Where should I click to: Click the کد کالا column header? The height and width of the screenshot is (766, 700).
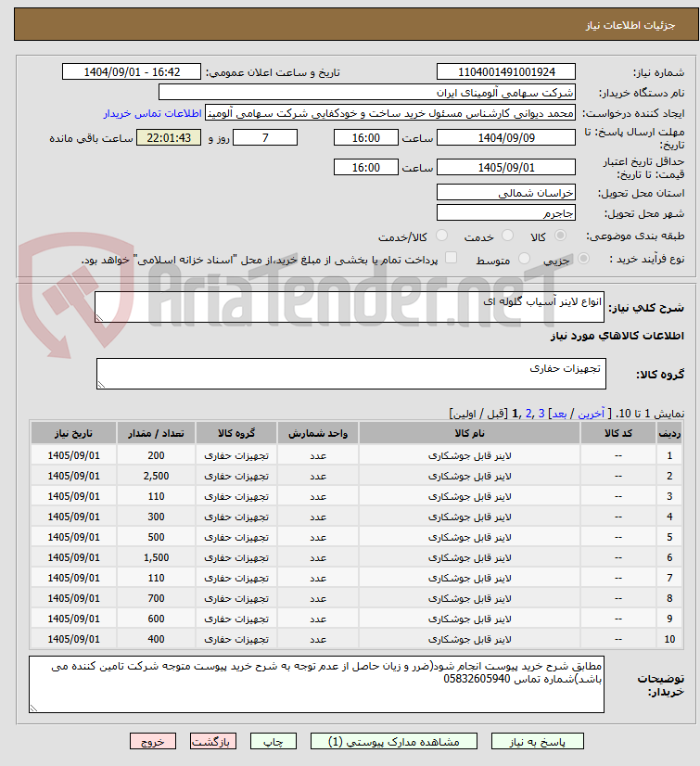(x=618, y=433)
